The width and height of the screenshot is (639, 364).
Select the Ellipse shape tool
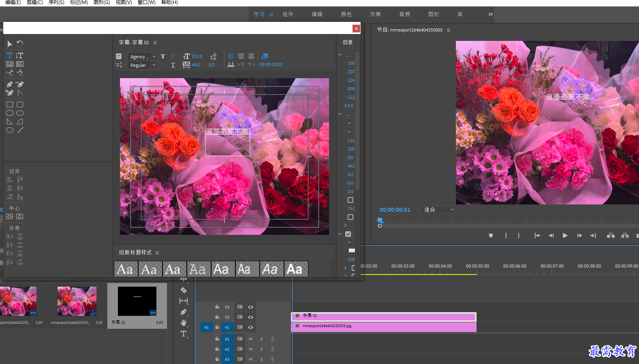point(10,130)
